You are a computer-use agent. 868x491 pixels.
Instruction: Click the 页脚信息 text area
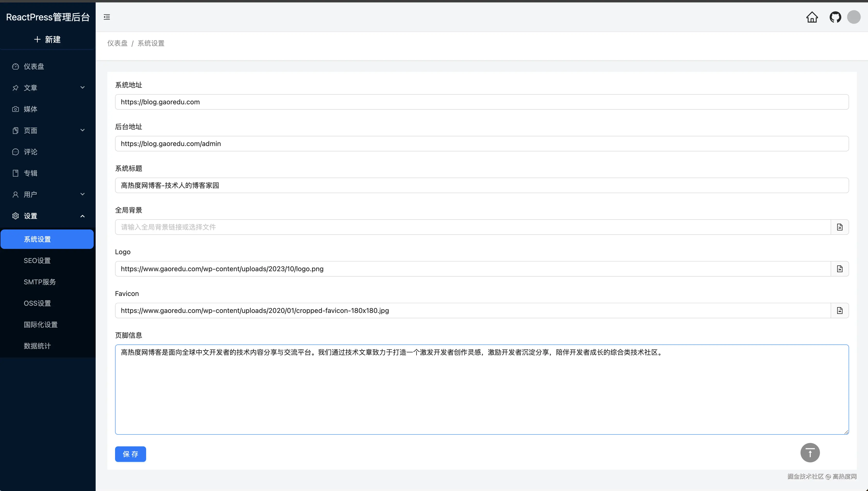[x=481, y=390]
